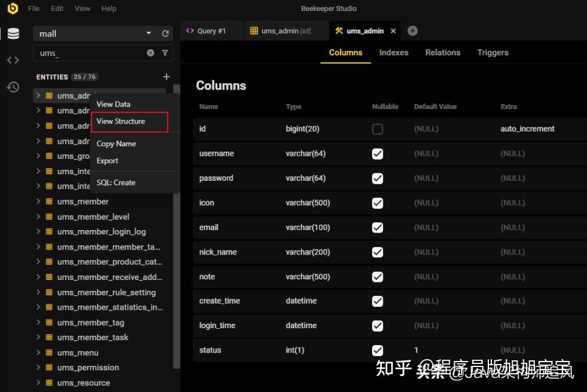Click the Beekeeper Studio logo icon

coord(13,9)
